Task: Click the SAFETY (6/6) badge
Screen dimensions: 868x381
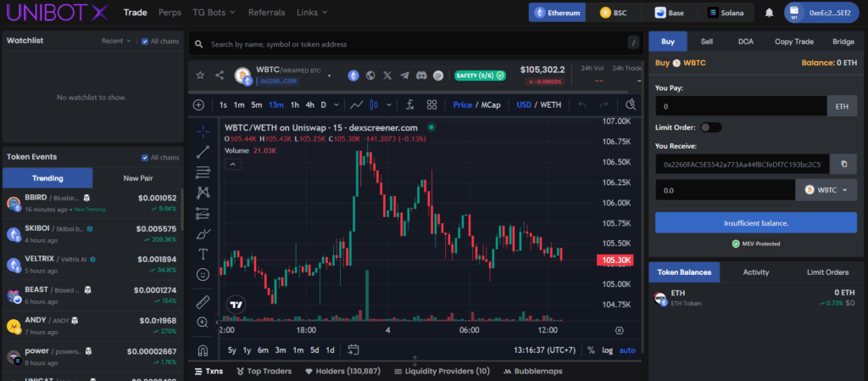Action: [480, 76]
